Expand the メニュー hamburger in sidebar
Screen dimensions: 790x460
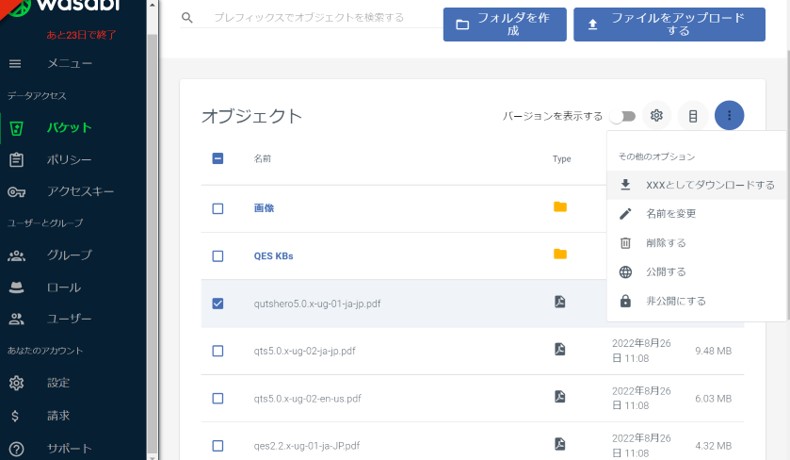tap(16, 64)
